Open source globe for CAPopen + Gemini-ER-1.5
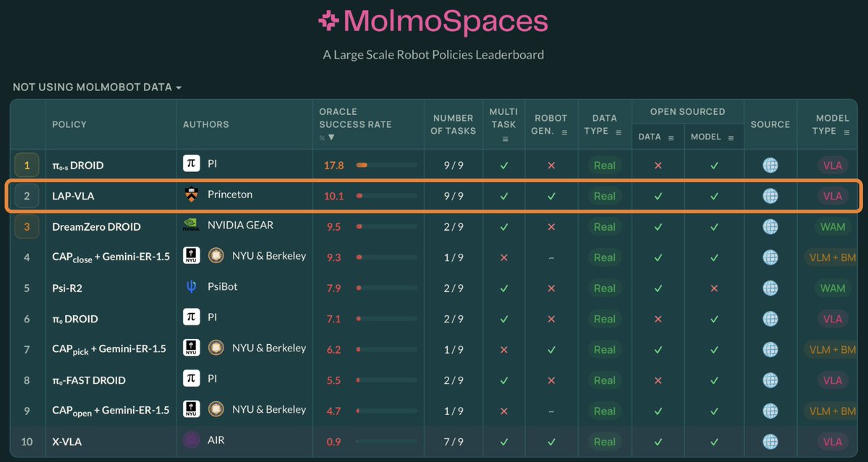 pos(770,411)
